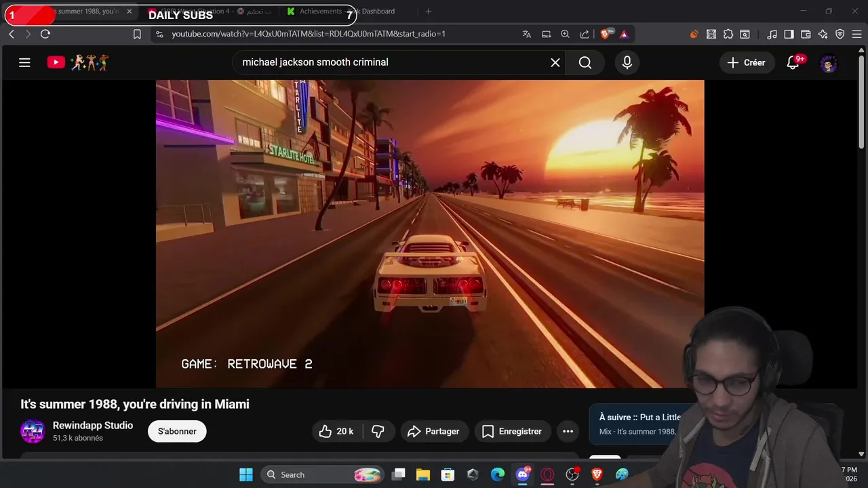This screenshot has height=488, width=868.
Task: Reload the current page
Action: 45,34
